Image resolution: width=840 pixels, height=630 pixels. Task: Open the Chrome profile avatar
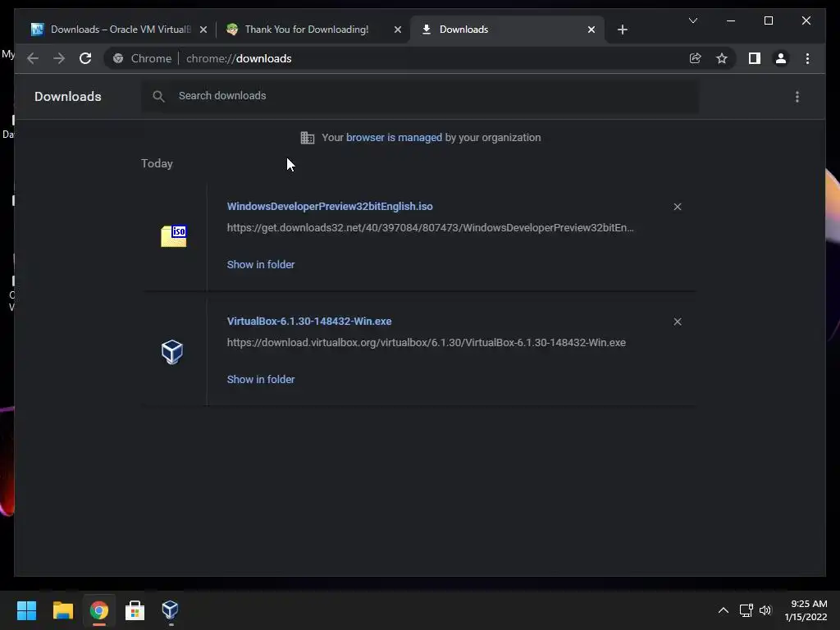pyautogui.click(x=781, y=58)
